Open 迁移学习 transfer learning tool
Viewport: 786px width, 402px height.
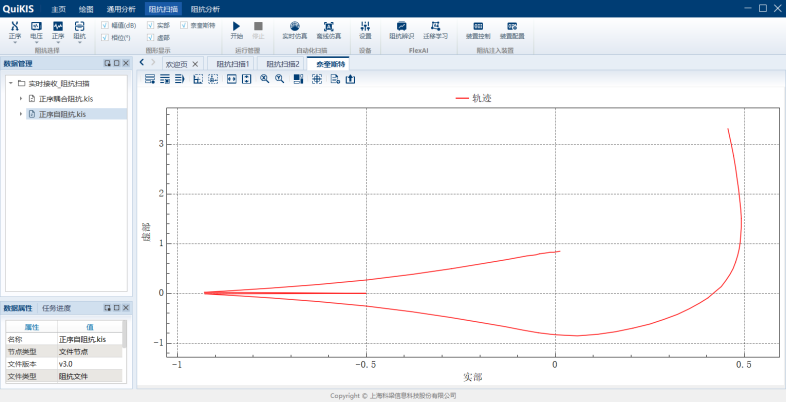pos(436,28)
